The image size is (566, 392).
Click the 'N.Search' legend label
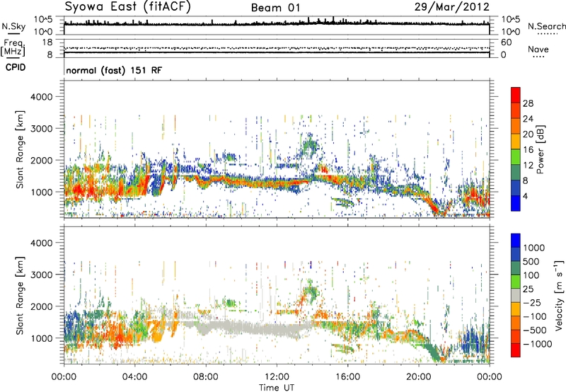(547, 26)
